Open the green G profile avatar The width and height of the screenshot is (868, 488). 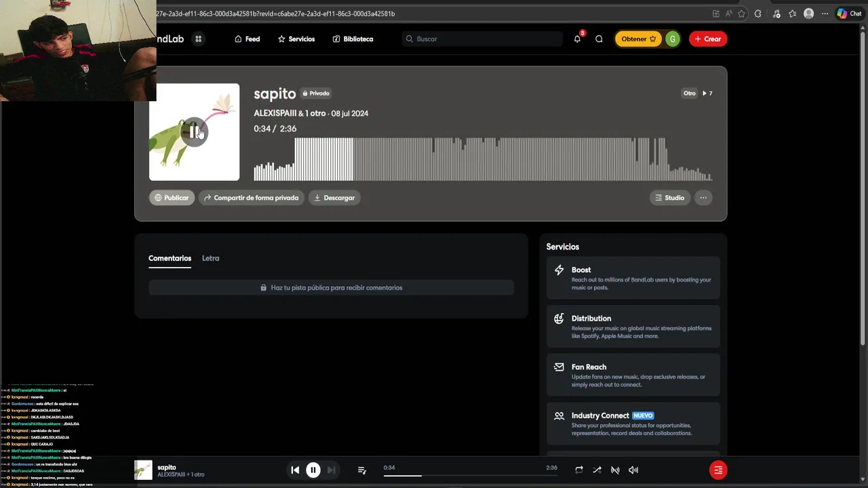[x=672, y=39]
